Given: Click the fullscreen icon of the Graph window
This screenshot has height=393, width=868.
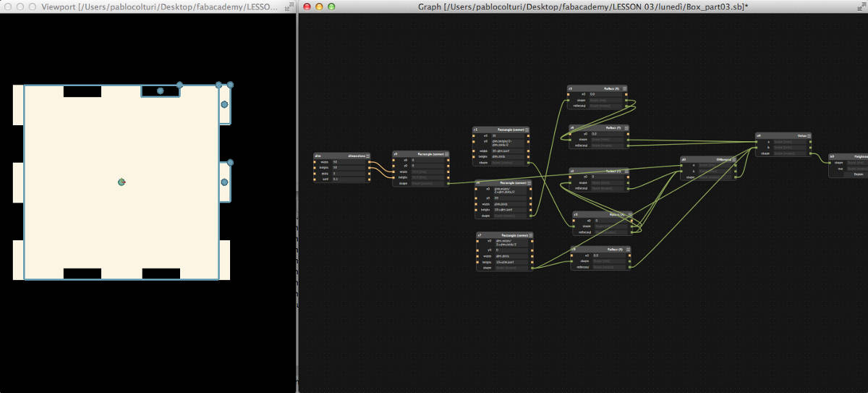Looking at the screenshot, I should tap(860, 7).
